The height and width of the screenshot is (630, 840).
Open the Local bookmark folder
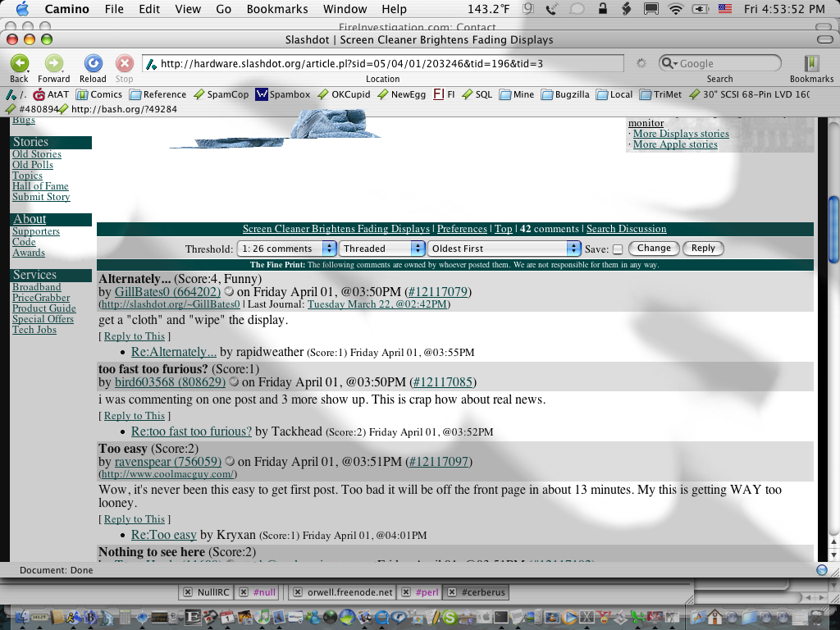pyautogui.click(x=615, y=95)
